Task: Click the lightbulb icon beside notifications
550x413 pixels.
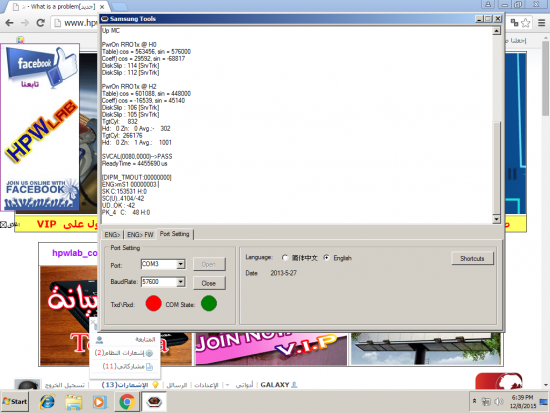Action: [155, 385]
